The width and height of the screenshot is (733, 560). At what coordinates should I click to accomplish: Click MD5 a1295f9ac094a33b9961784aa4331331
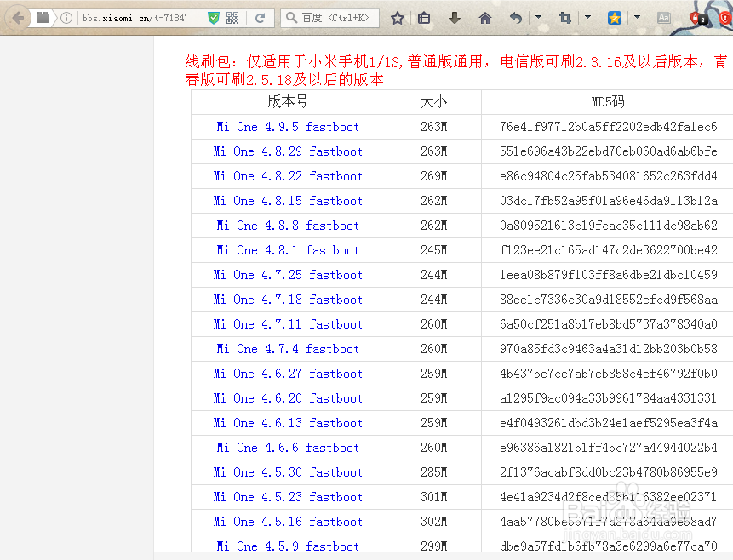pos(608,398)
